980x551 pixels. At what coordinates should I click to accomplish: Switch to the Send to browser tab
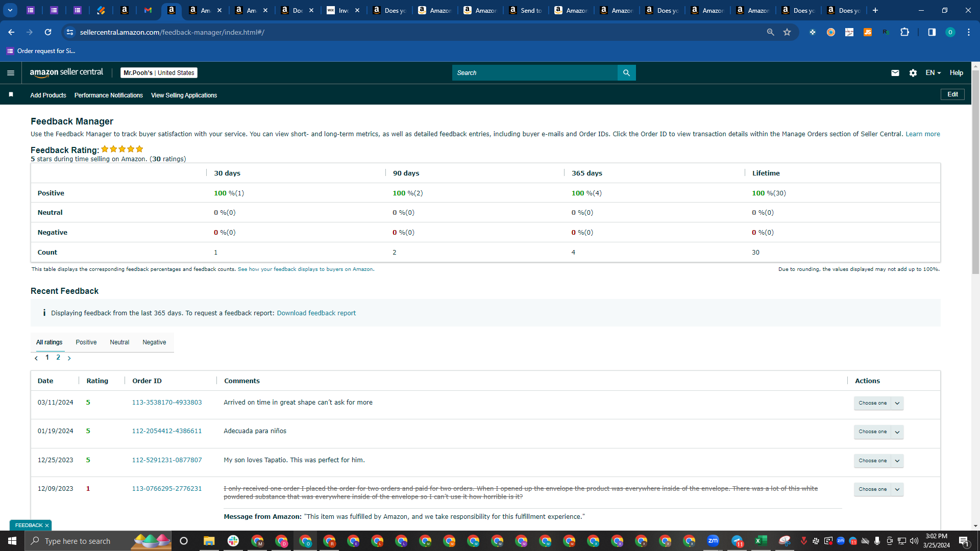pyautogui.click(x=526, y=10)
